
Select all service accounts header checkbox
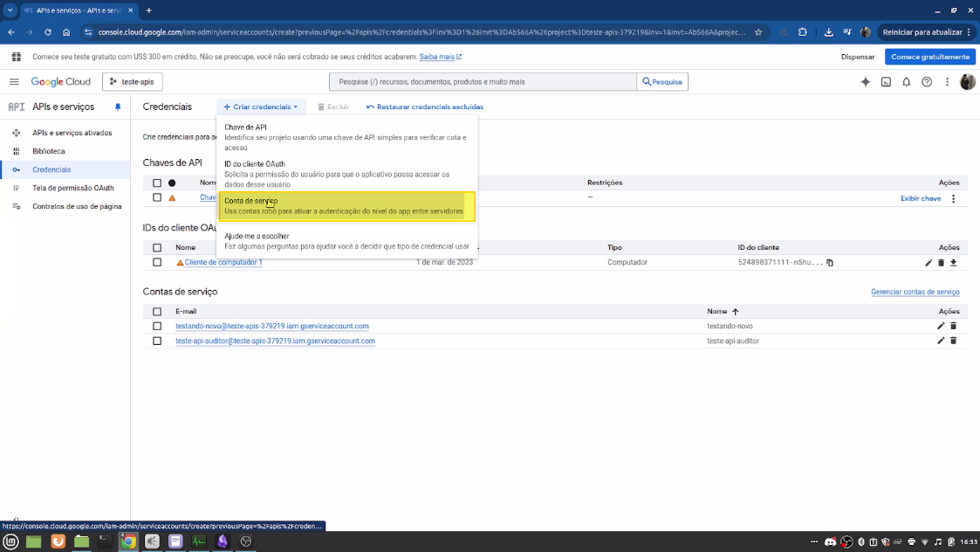click(x=157, y=311)
